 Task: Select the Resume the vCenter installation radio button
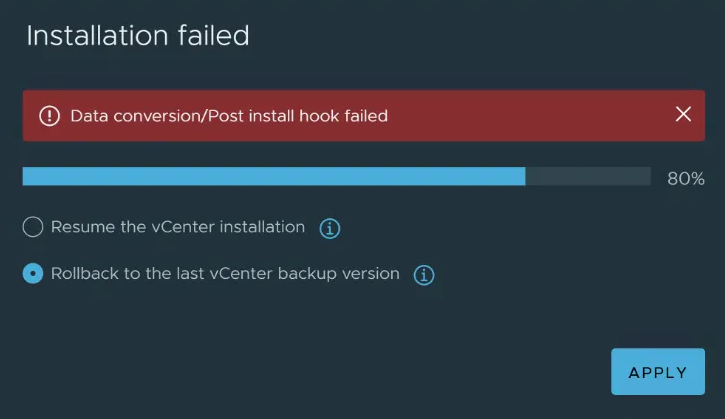[33, 227]
